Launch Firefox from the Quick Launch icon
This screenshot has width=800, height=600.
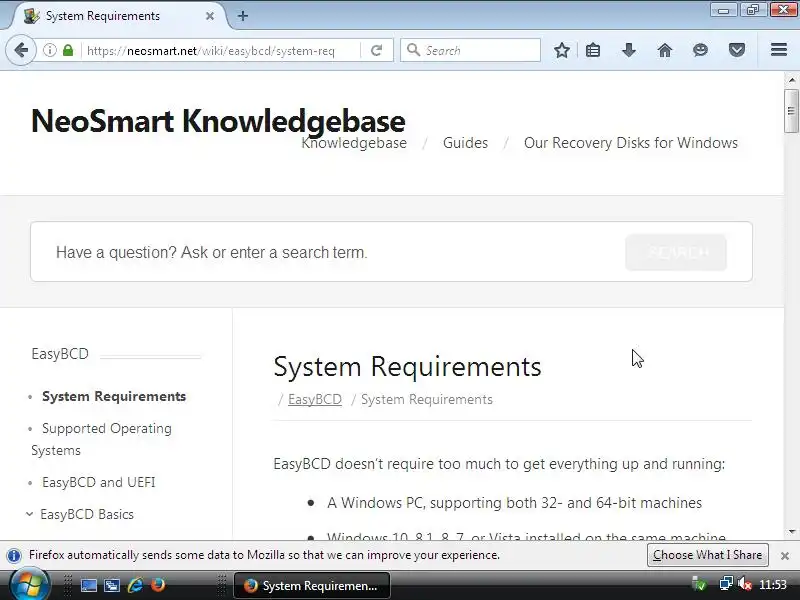pos(158,585)
